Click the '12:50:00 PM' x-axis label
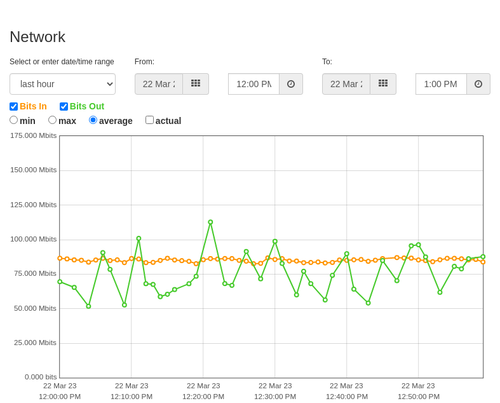The width and height of the screenshot is (500, 403). coord(418,397)
